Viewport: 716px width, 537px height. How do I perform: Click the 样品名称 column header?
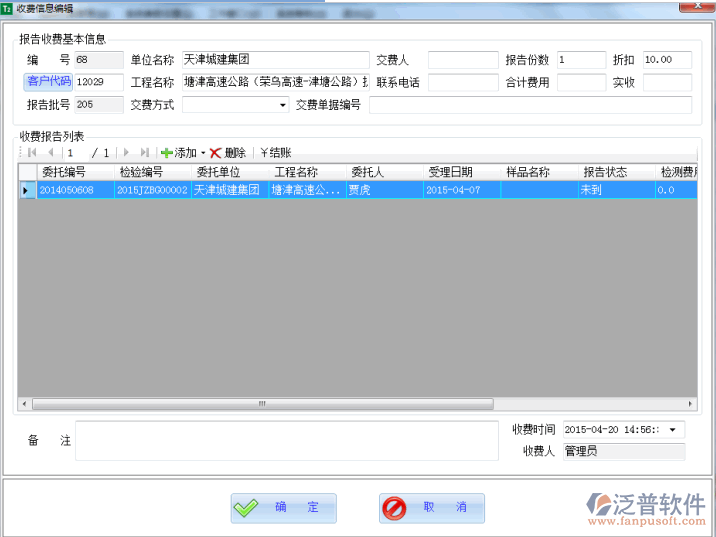(x=540, y=172)
